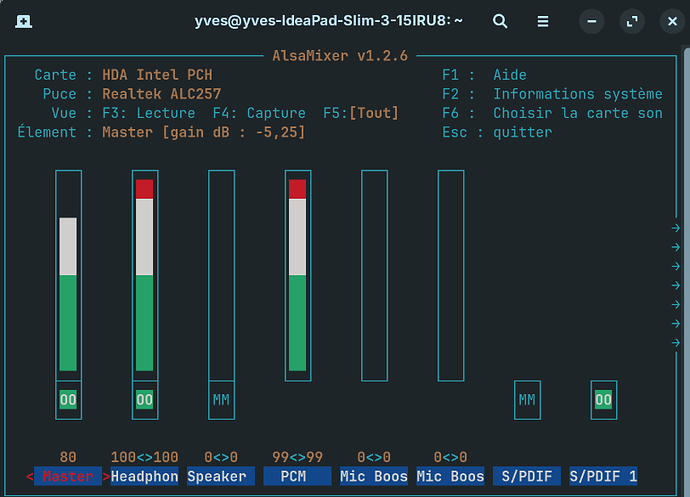The width and height of the screenshot is (690, 497).
Task: Select the S/PDIF channel label
Action: click(527, 476)
